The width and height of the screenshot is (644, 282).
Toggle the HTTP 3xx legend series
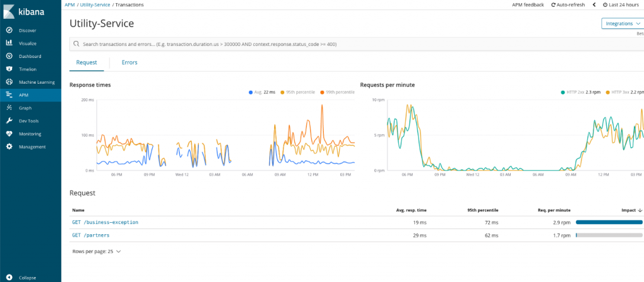point(625,93)
